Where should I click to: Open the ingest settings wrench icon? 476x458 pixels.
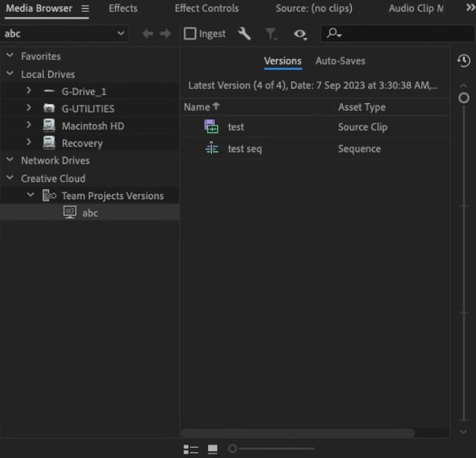pos(245,34)
